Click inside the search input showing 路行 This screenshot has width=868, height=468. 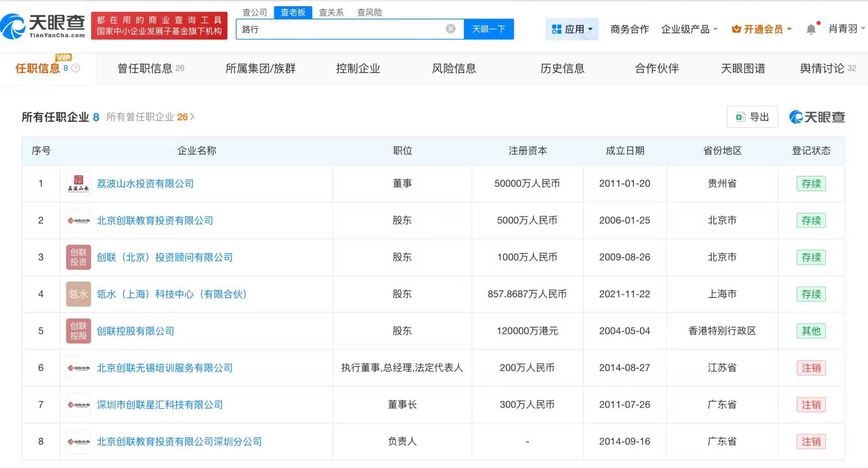pyautogui.click(x=329, y=29)
